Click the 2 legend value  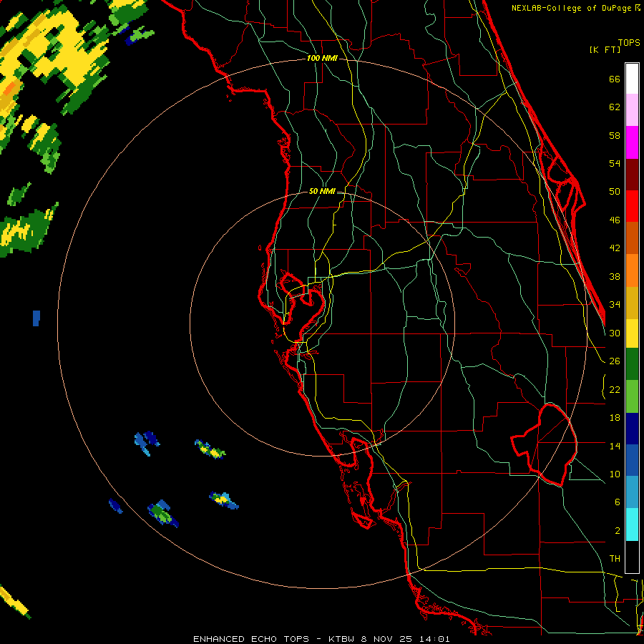(x=617, y=531)
